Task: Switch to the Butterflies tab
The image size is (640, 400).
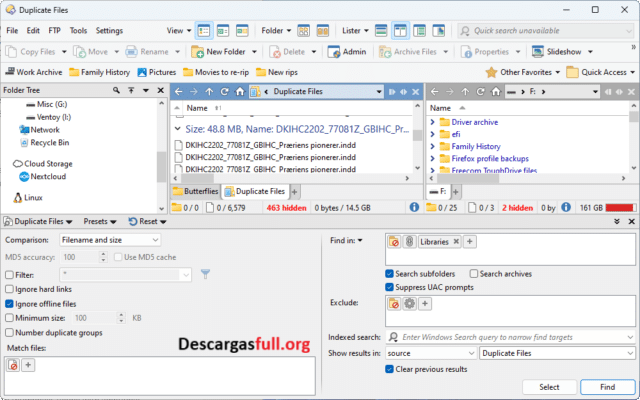Action: (196, 191)
